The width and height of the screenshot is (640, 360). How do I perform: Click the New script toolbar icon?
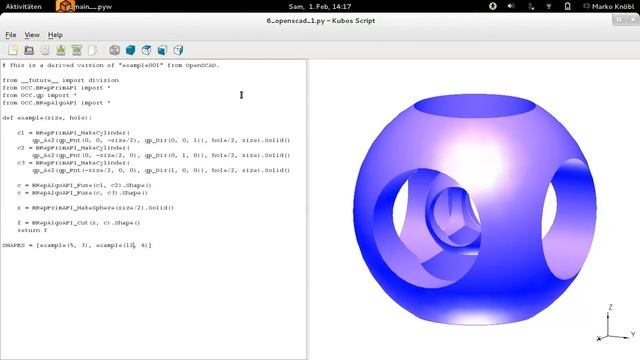tap(13, 50)
